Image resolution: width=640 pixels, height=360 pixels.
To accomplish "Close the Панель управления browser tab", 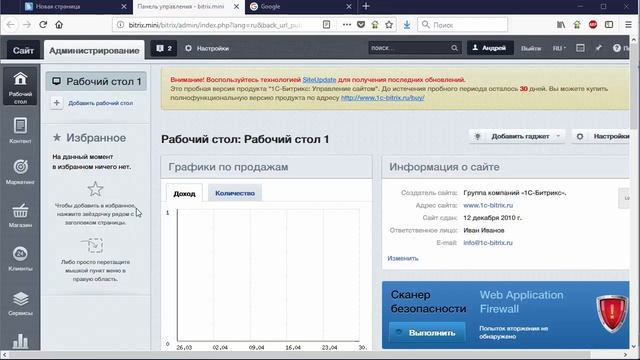I will (236, 7).
